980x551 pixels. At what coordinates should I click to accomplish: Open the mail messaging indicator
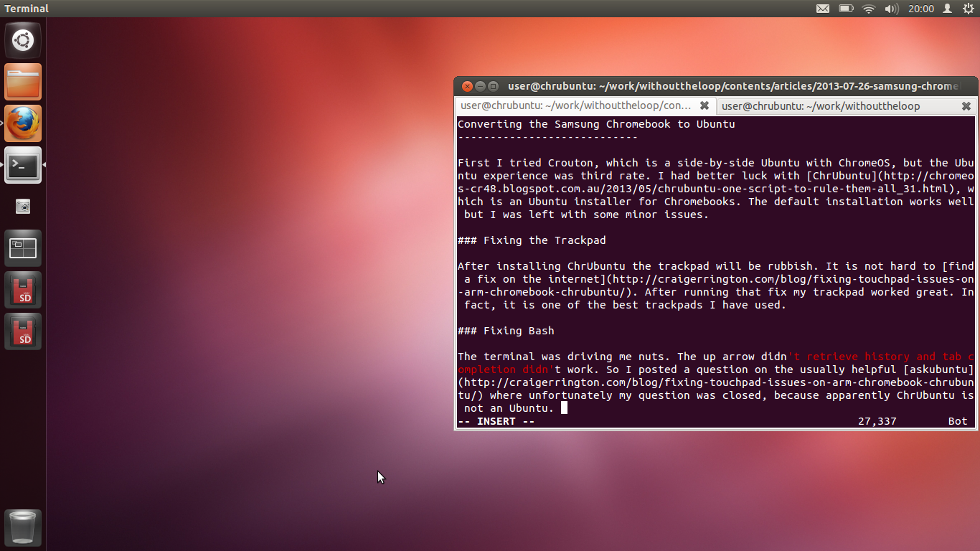[823, 9]
